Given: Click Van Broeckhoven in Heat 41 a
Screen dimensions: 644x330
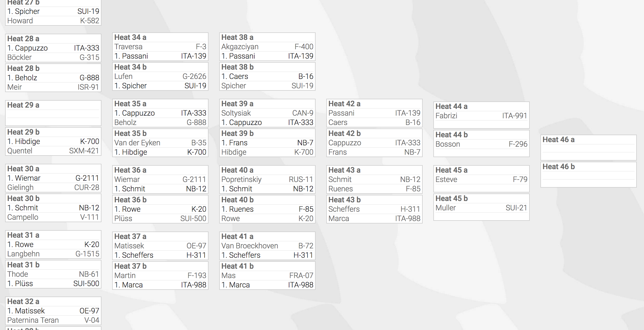Looking at the screenshot, I should [x=250, y=246].
